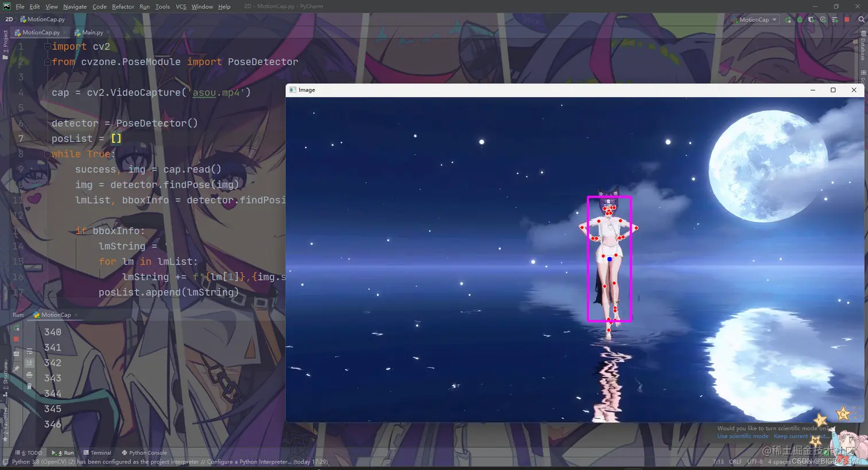The height and width of the screenshot is (470, 868).
Task: Toggle soft-wrap in Run console
Action: coord(29,351)
